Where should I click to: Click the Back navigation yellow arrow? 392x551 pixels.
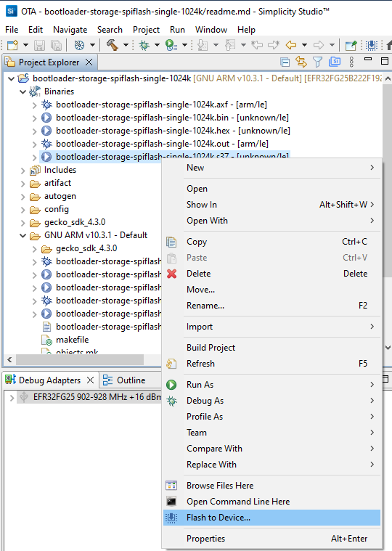point(291,45)
